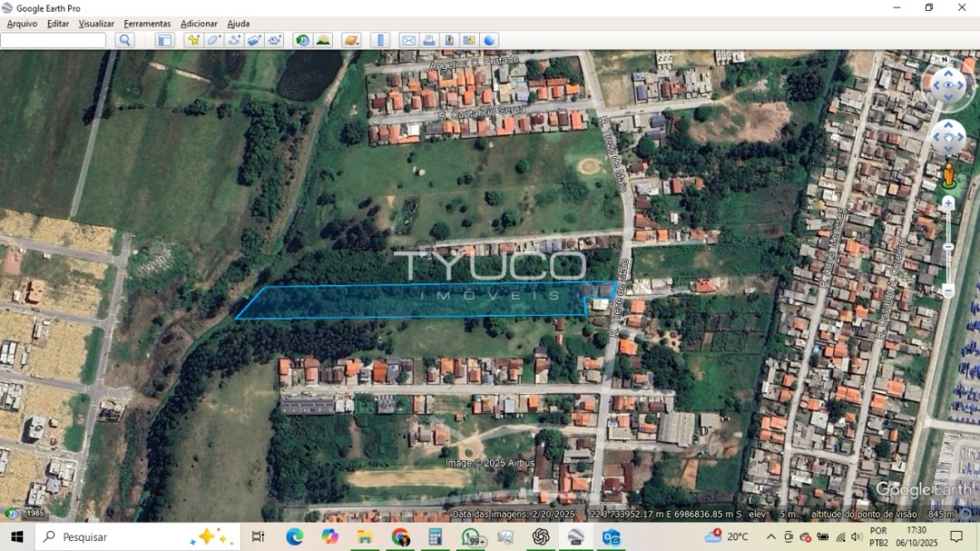This screenshot has height=551, width=980.
Task: Select the Add Polygon tool
Action: tap(214, 40)
